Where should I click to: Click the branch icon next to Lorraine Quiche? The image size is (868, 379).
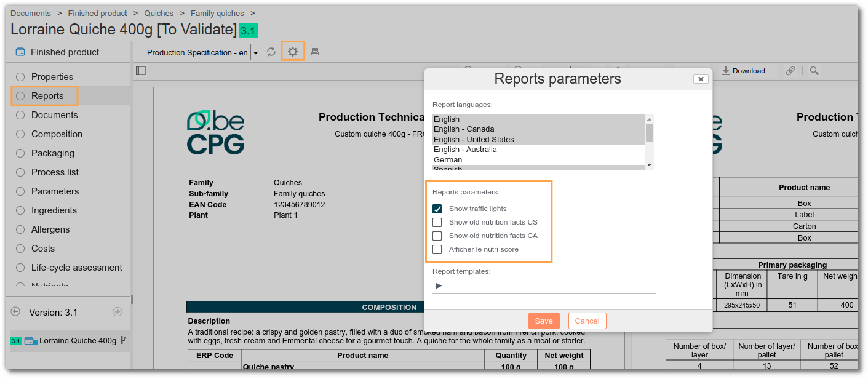(123, 340)
